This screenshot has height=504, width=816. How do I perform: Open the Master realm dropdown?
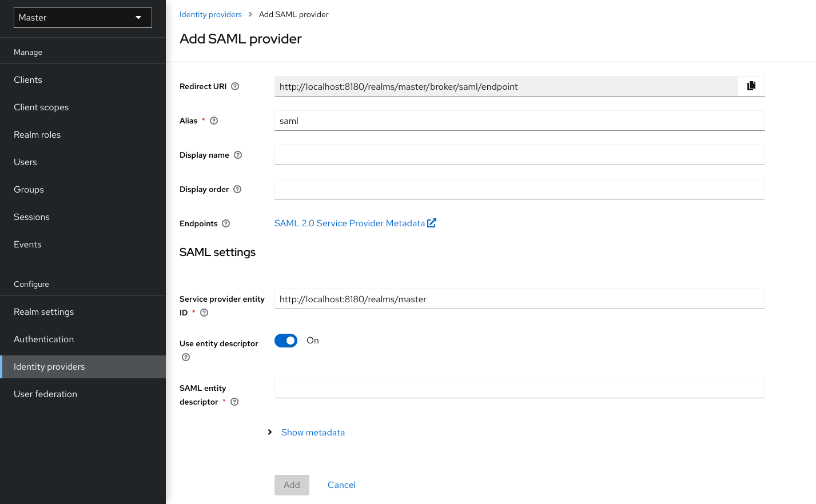pos(82,18)
